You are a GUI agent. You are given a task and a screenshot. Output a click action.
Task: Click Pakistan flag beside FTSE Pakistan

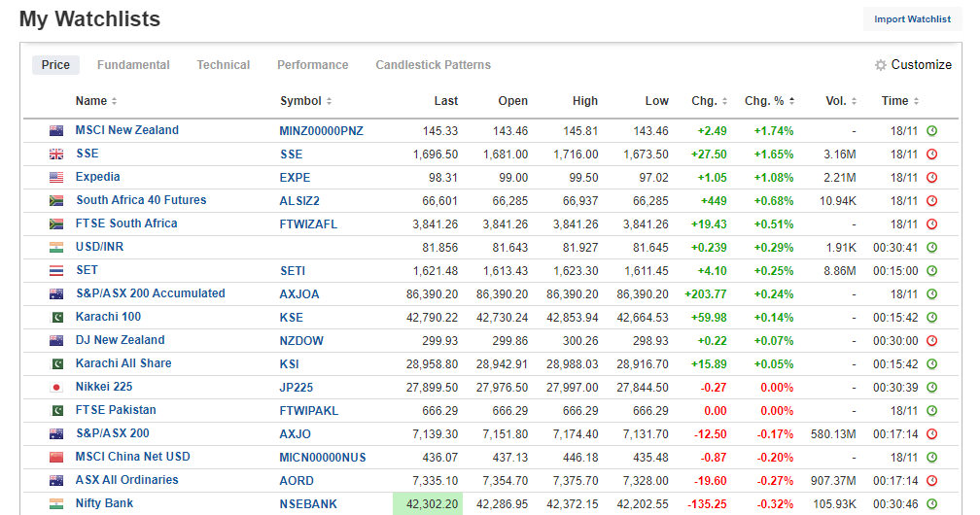(x=56, y=411)
